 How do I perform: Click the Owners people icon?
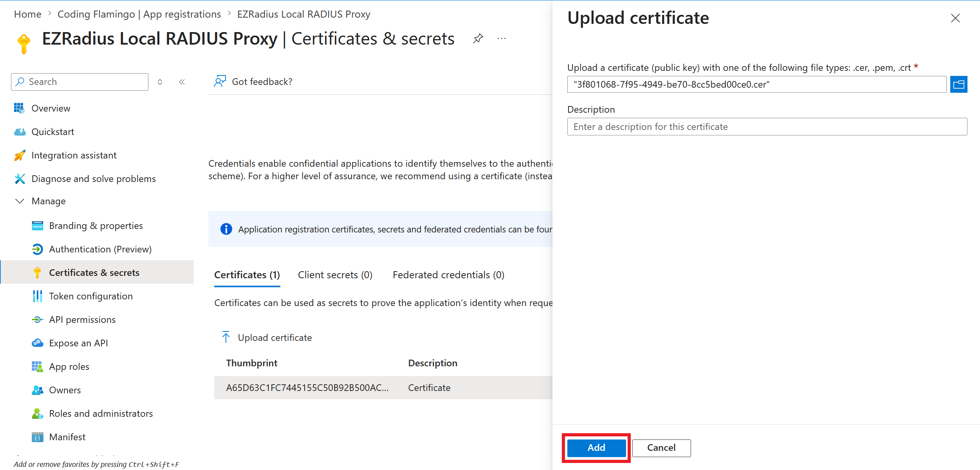37,390
